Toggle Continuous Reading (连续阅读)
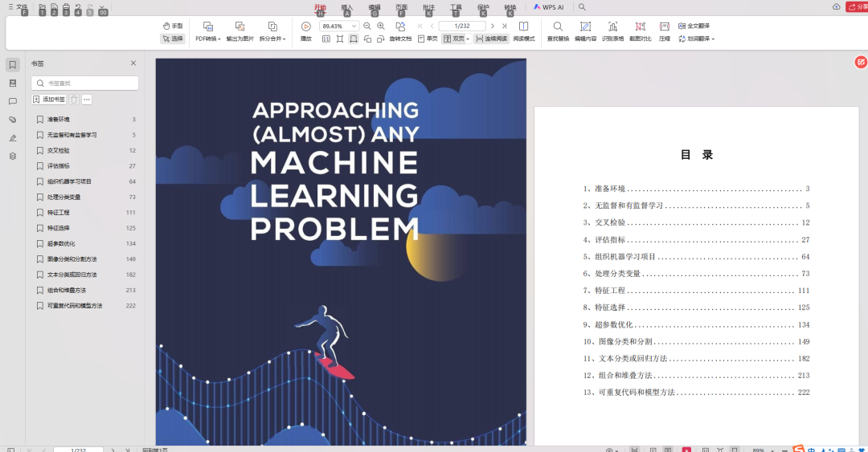Image resolution: width=868 pixels, height=452 pixels. [492, 39]
